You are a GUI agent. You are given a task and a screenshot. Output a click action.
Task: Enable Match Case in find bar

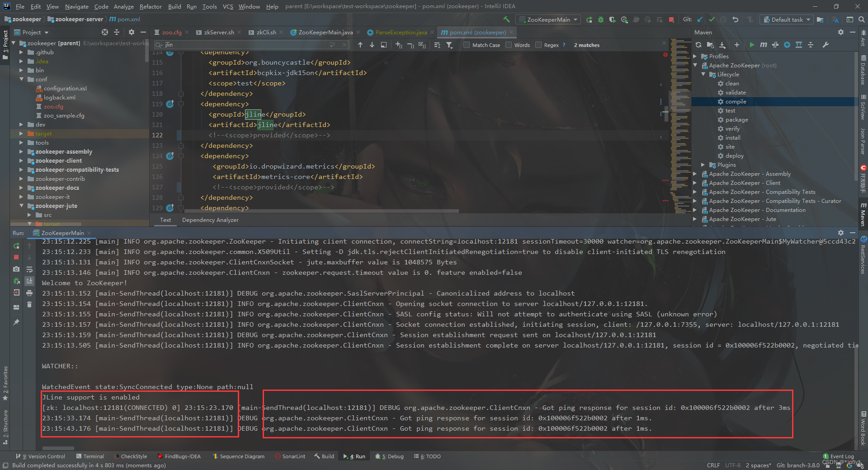point(482,45)
